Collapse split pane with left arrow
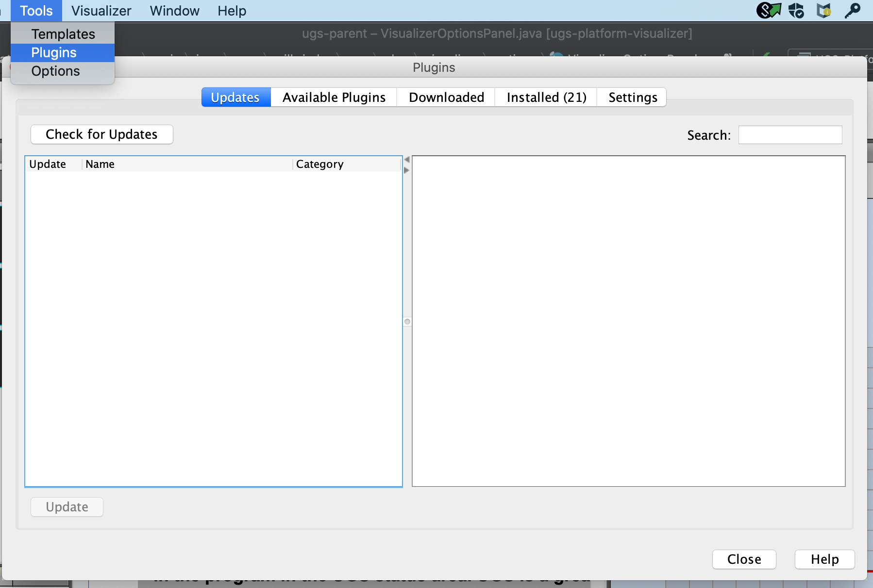873x588 pixels. [x=407, y=160]
